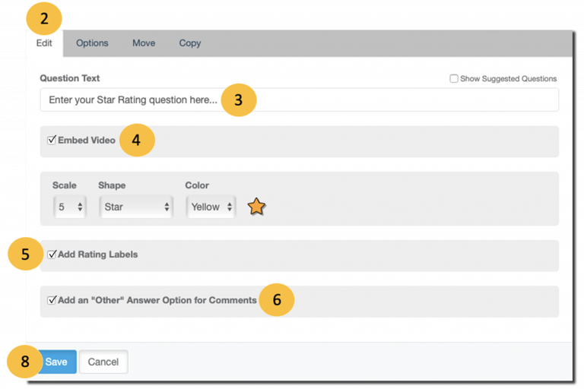Click the numbered callout badge 8
The width and height of the screenshot is (584, 392).
[24, 362]
